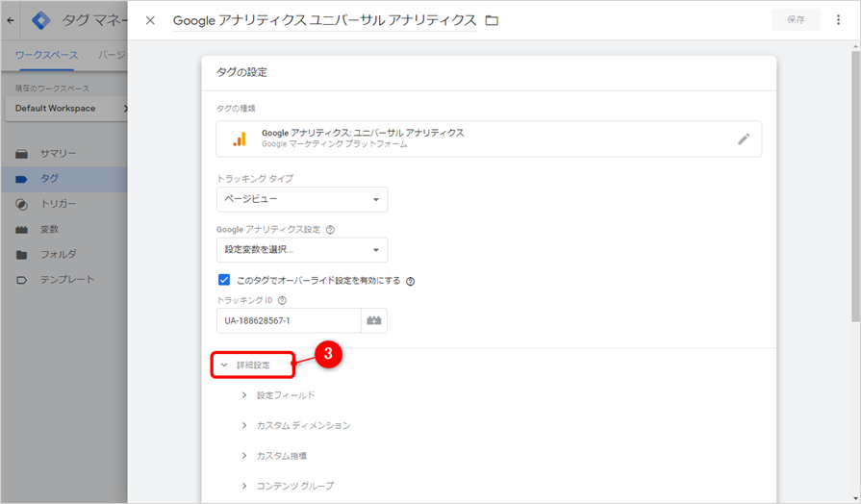Open help icon next to override setting checkbox
Screen dimensions: 861x504
pyautogui.click(x=410, y=281)
